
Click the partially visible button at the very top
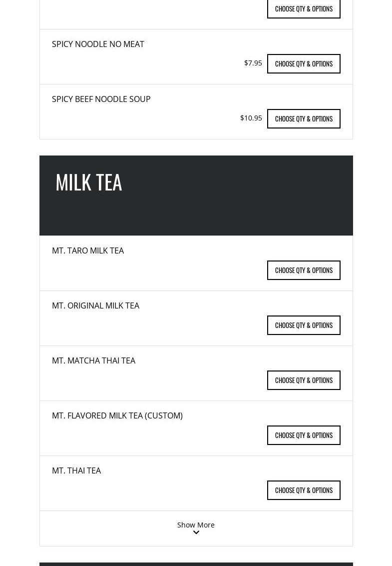click(304, 9)
